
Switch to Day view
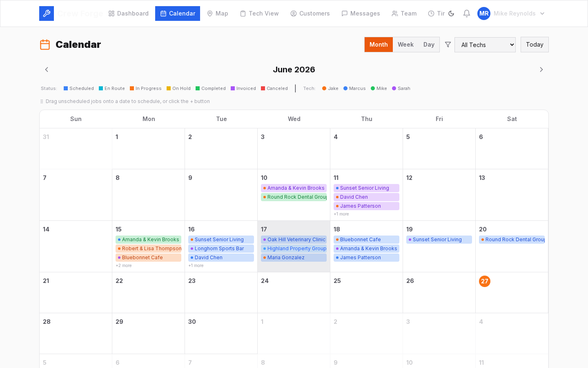pos(429,45)
